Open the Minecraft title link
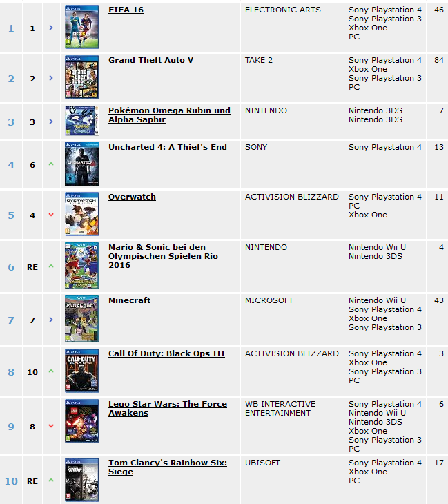Image resolution: width=448 pixels, height=504 pixels. (x=129, y=300)
